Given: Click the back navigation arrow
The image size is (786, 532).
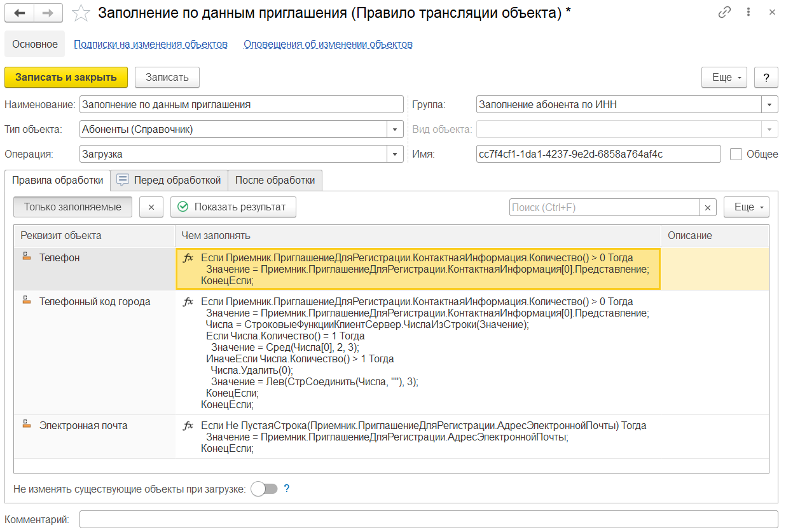Looking at the screenshot, I should point(19,13).
